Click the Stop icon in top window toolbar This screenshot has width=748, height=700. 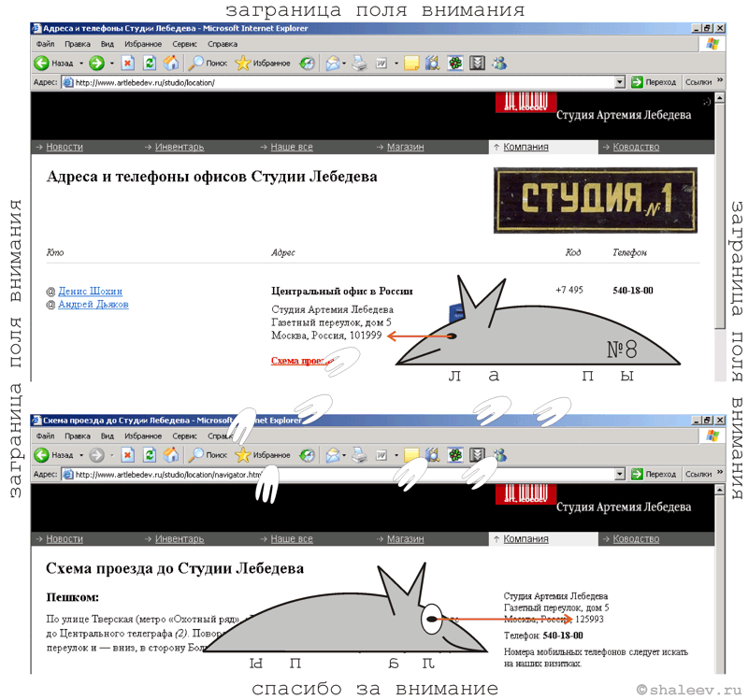(x=127, y=63)
